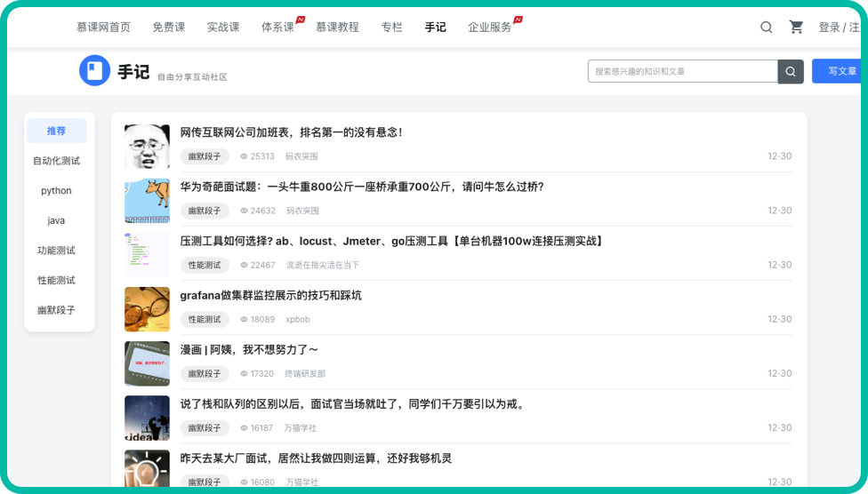Click the 幽默段子 tag under first article
This screenshot has width=868, height=494.
204,156
